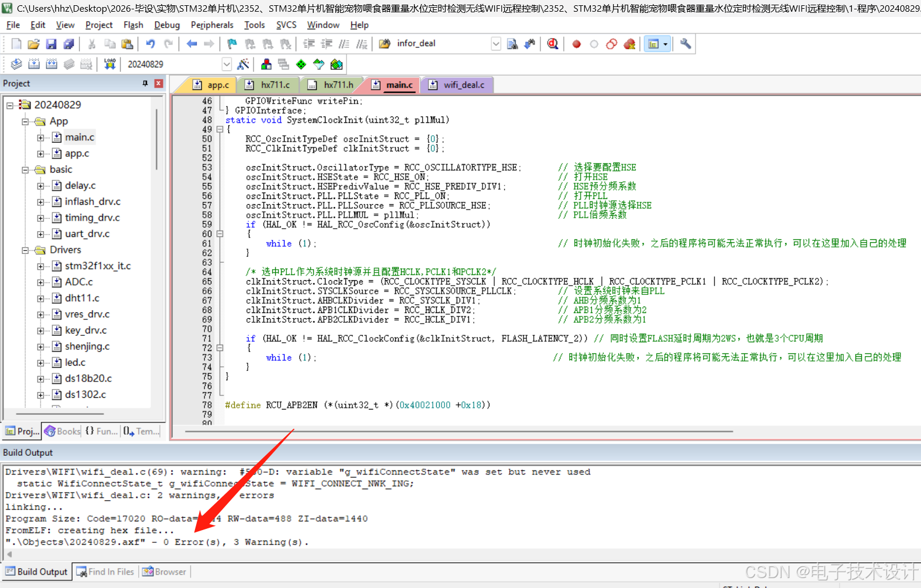Kill all breakpoints icon

tap(629, 44)
